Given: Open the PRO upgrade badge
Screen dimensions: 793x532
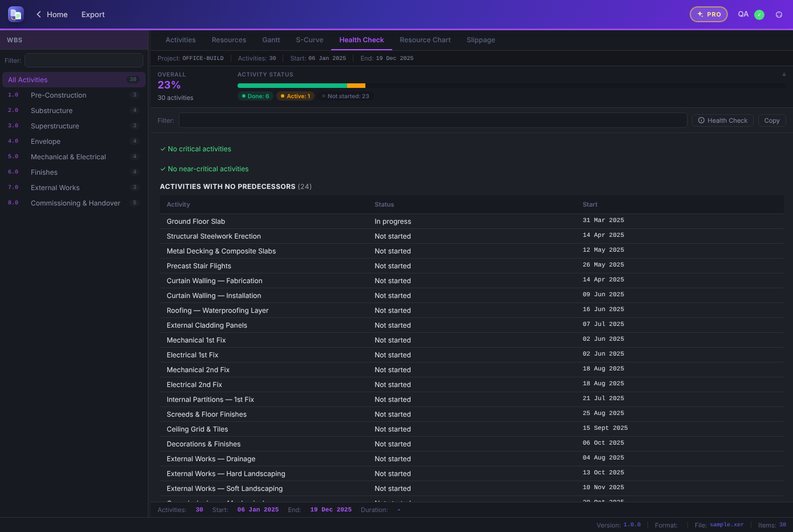Looking at the screenshot, I should (709, 14).
